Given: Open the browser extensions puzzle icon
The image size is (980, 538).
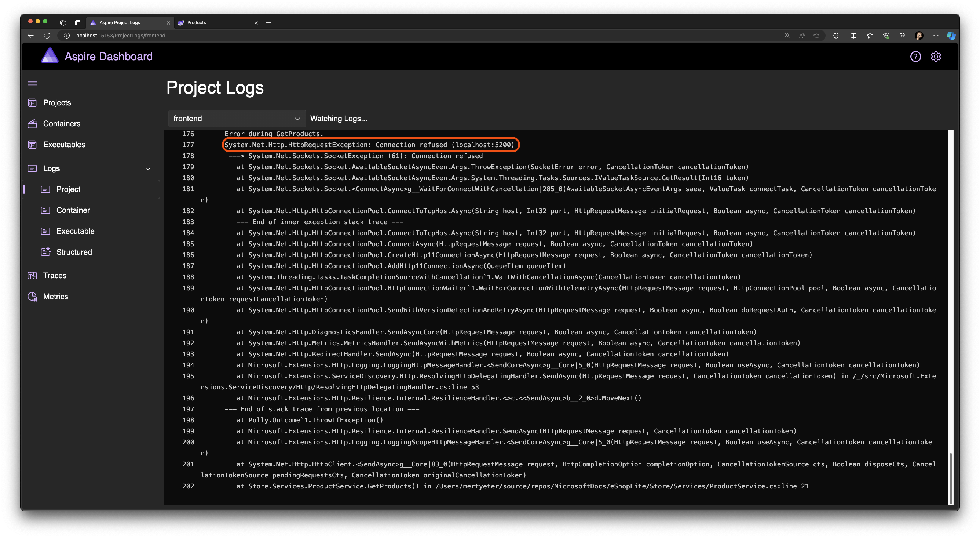Looking at the screenshot, I should coord(836,35).
